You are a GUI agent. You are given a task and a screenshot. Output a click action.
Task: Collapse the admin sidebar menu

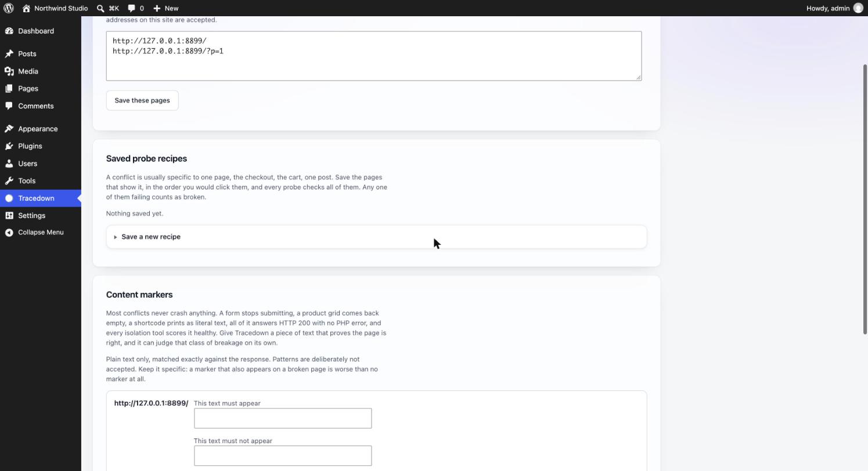[x=41, y=232]
